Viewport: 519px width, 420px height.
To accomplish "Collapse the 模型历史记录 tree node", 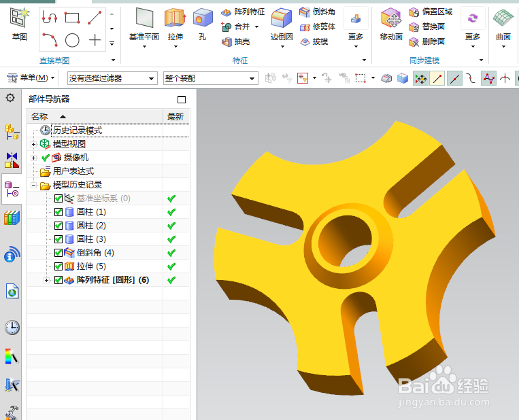I will pyautogui.click(x=33, y=185).
